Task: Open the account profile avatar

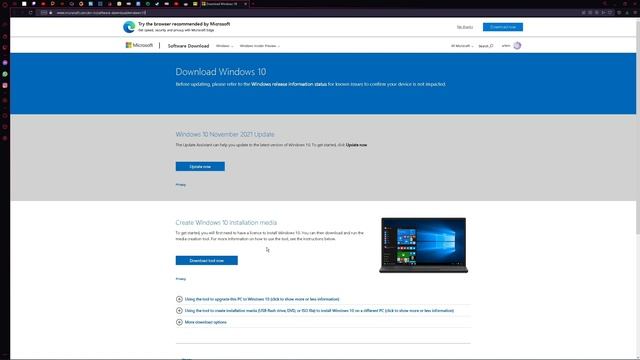Action: 517,46
